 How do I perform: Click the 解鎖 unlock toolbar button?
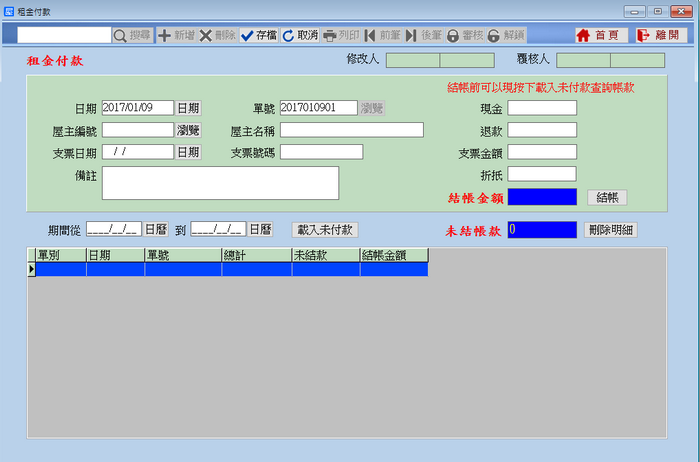506,35
